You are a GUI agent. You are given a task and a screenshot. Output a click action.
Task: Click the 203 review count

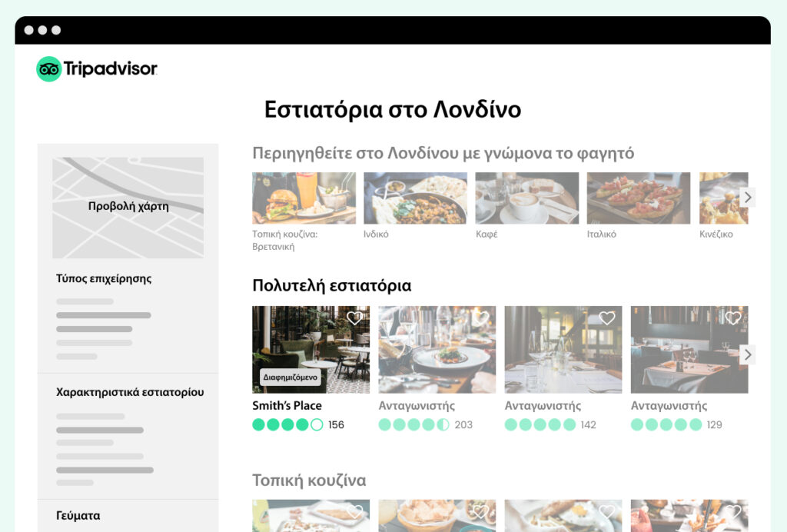coord(463,425)
